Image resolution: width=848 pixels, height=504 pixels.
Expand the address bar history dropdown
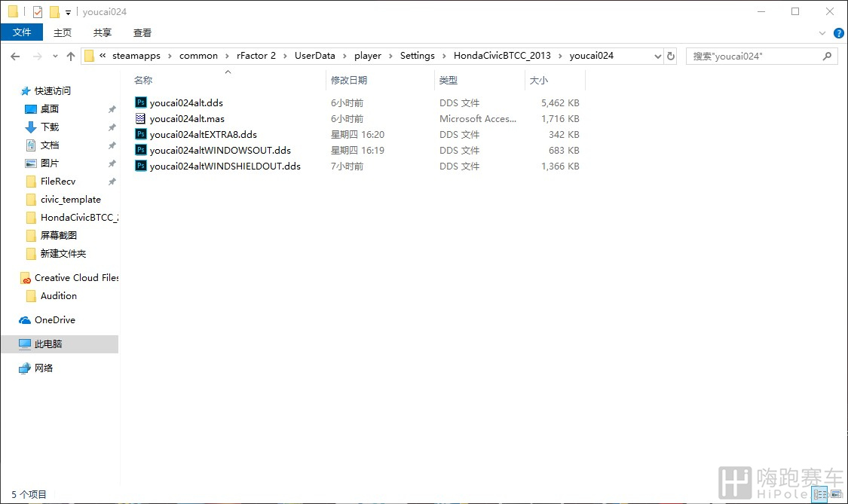pyautogui.click(x=657, y=57)
